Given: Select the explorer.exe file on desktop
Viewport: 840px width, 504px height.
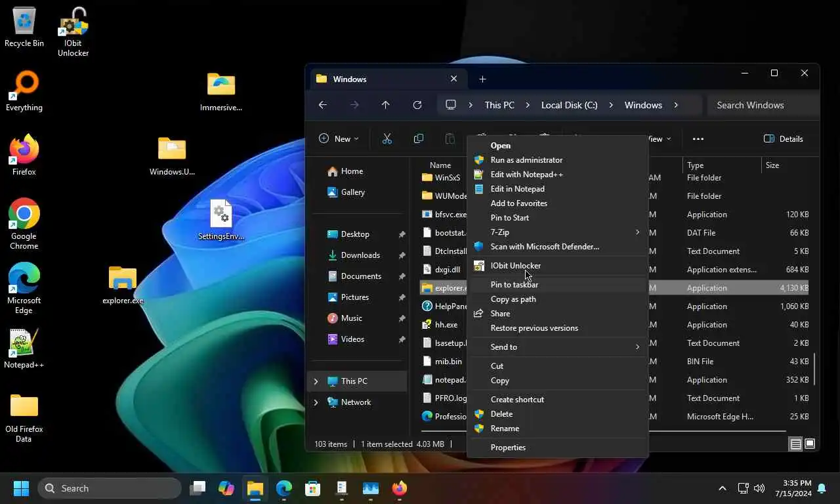Looking at the screenshot, I should pos(123,284).
